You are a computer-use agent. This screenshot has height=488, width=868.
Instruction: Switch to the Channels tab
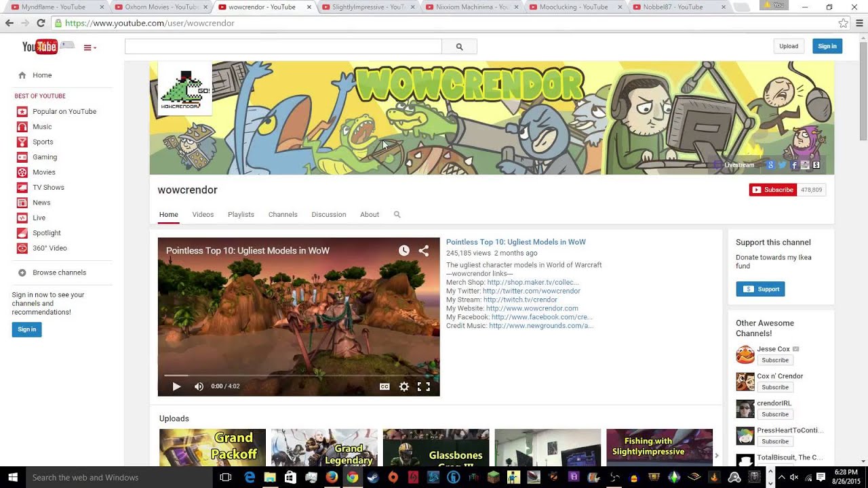[x=283, y=214]
